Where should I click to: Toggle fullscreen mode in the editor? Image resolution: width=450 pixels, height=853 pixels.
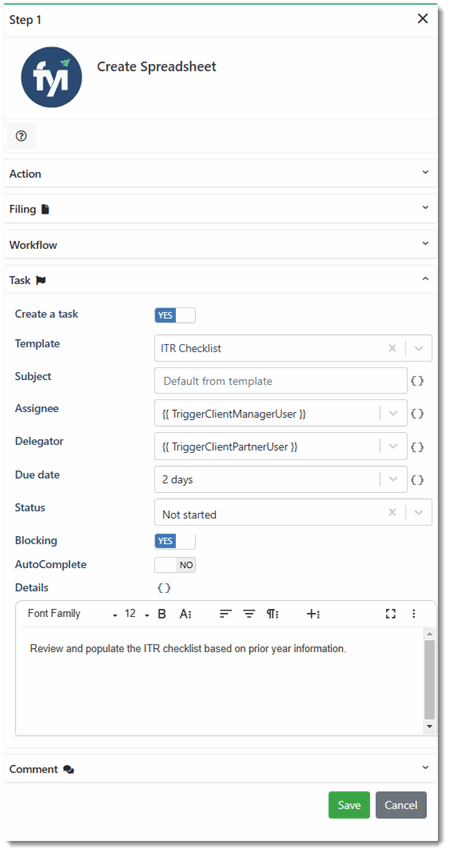pyautogui.click(x=390, y=614)
